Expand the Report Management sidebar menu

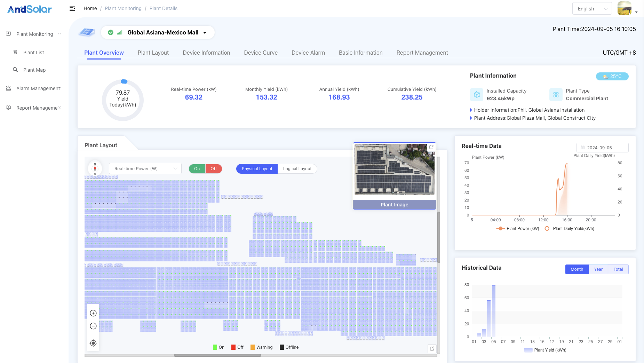59,108
